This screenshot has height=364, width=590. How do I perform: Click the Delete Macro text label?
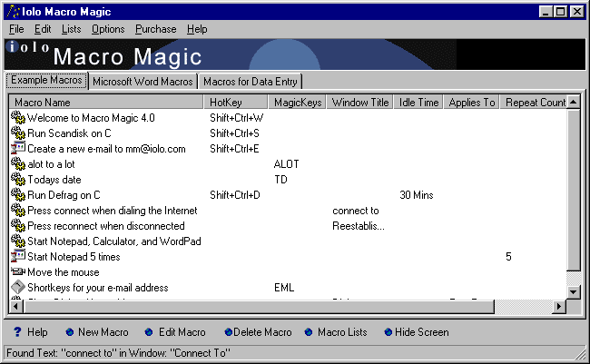(x=262, y=332)
